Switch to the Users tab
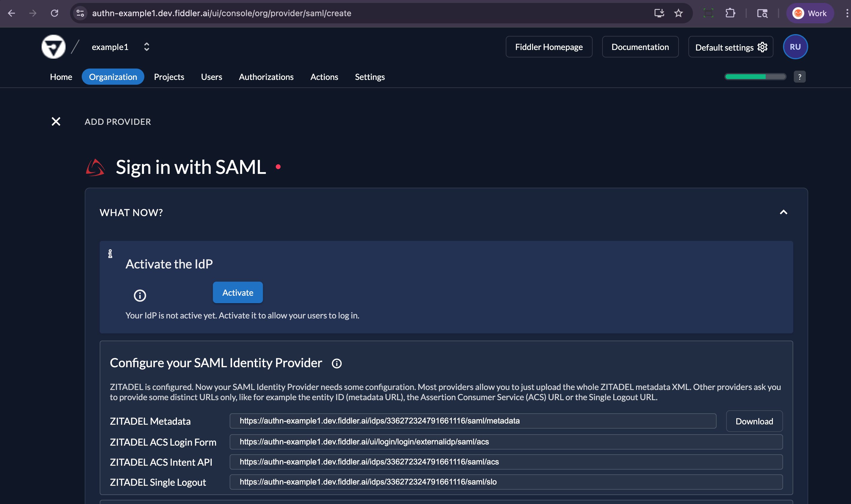851x504 pixels. tap(211, 77)
